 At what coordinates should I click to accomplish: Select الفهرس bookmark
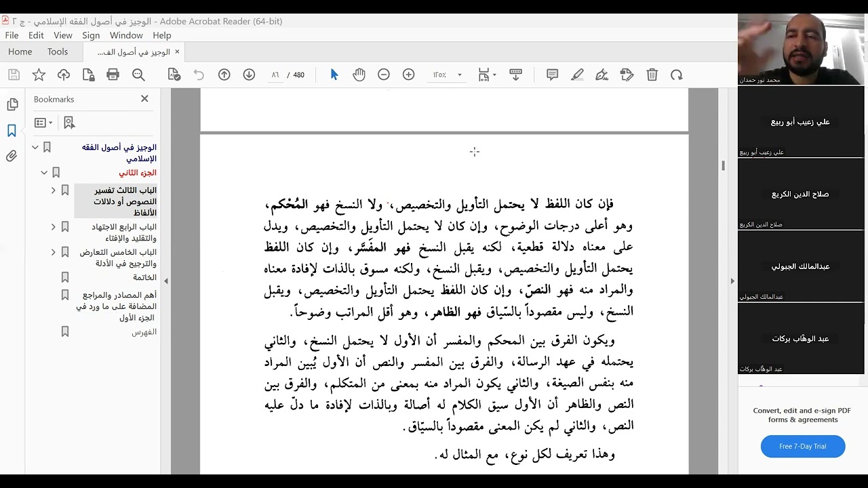tap(144, 332)
